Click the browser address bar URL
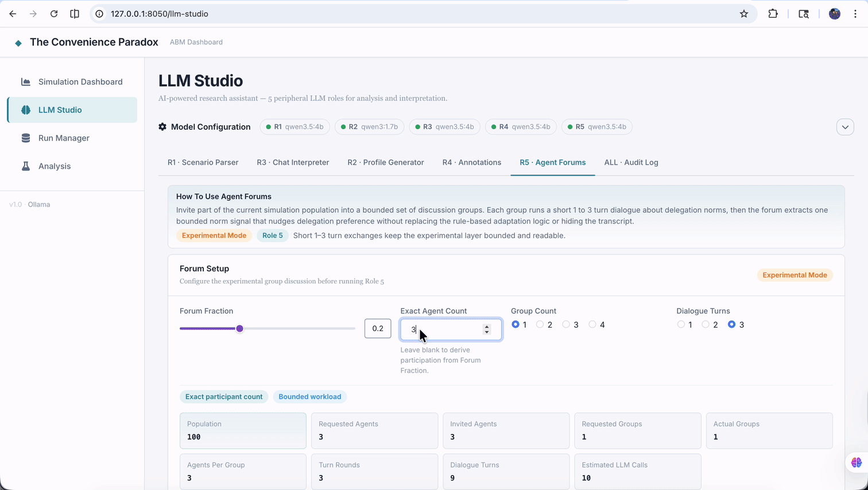The image size is (868, 490). click(x=160, y=14)
